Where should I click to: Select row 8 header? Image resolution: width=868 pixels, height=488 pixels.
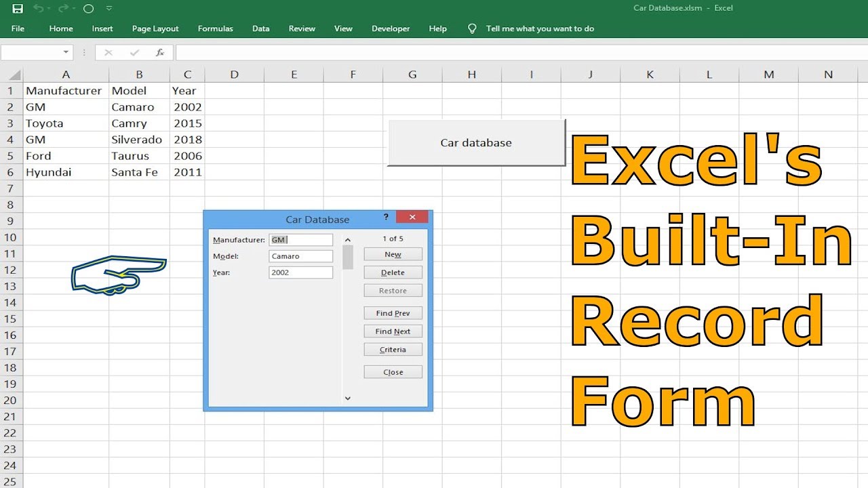point(11,205)
